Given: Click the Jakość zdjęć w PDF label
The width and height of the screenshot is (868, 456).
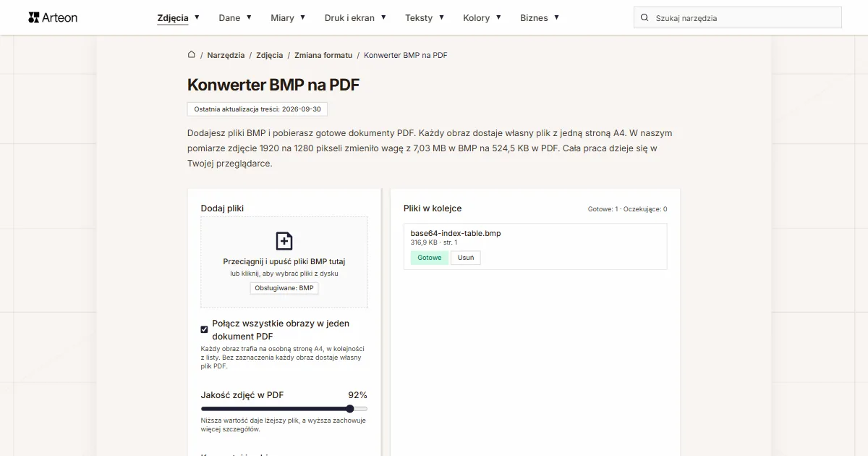Looking at the screenshot, I should pyautogui.click(x=242, y=395).
